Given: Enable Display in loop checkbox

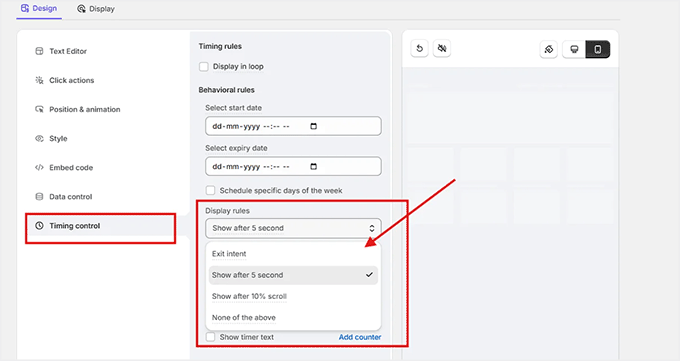Looking at the screenshot, I should [x=203, y=67].
